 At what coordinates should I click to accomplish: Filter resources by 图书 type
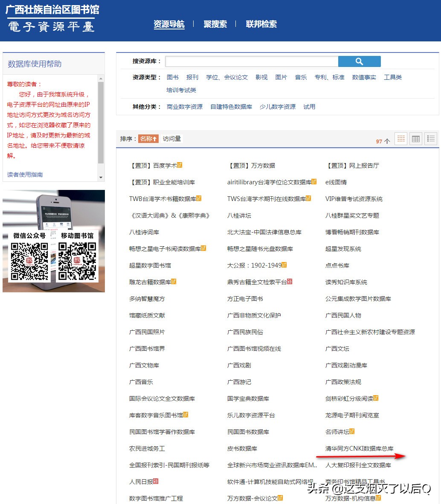pos(172,77)
